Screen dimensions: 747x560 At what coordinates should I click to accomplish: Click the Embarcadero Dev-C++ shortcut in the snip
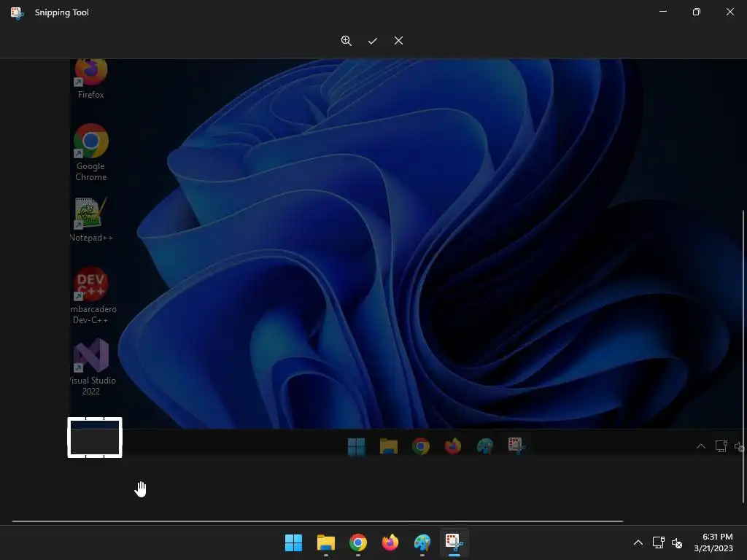[91, 295]
